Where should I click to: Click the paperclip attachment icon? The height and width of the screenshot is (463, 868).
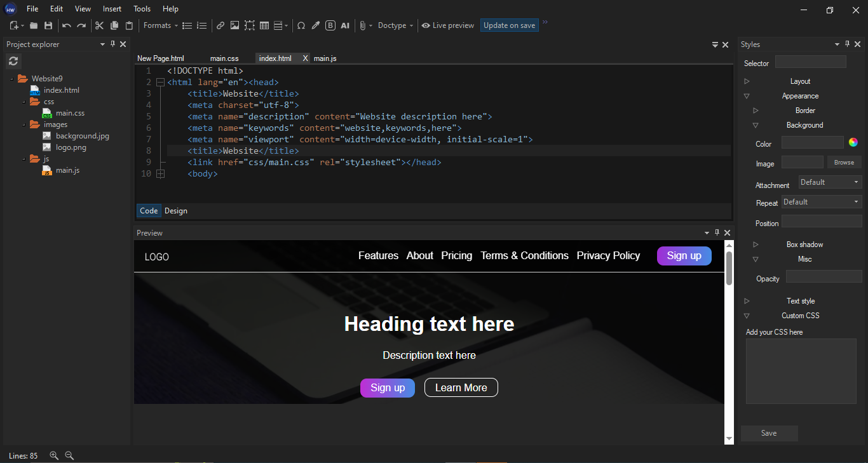(x=363, y=25)
